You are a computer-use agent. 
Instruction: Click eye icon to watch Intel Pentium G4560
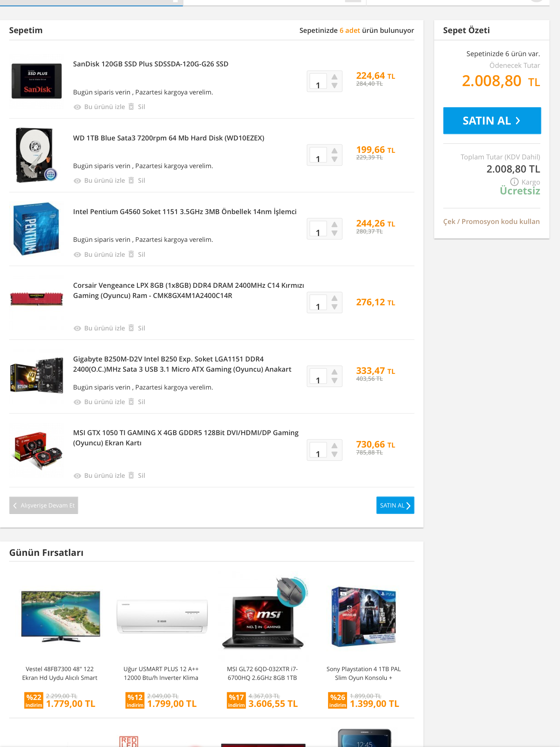[77, 255]
